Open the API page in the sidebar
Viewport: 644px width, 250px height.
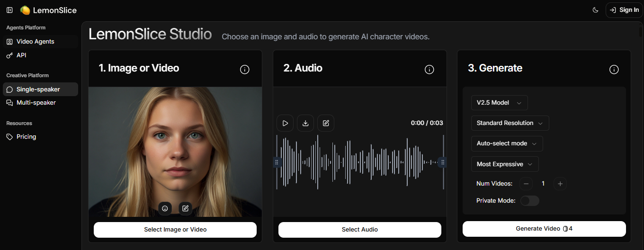40,55
